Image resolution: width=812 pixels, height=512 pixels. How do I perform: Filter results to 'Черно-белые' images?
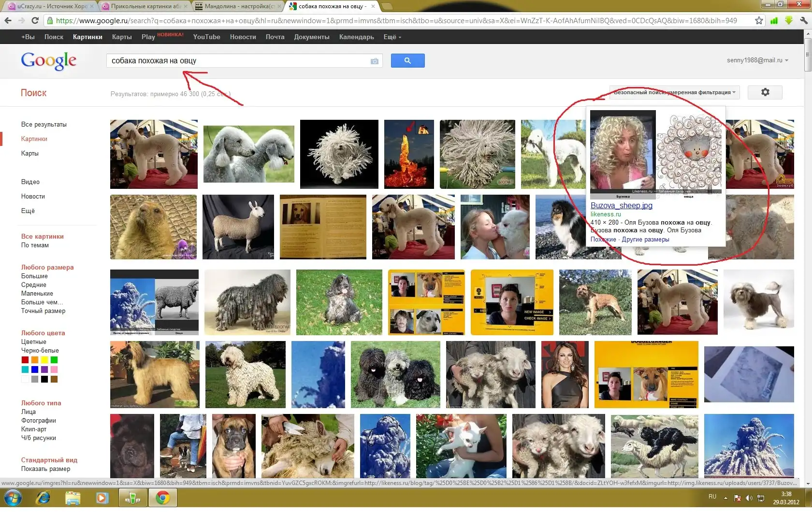pos(40,351)
